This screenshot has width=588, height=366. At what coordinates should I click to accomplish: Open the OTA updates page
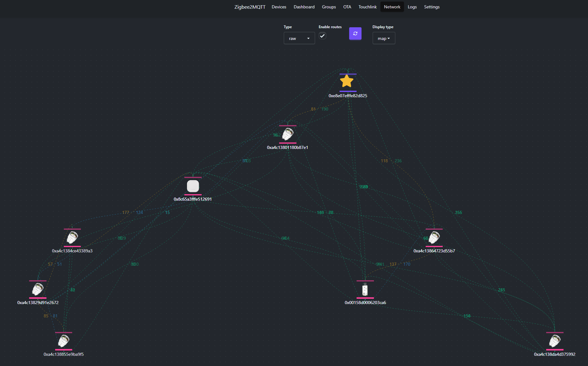347,7
